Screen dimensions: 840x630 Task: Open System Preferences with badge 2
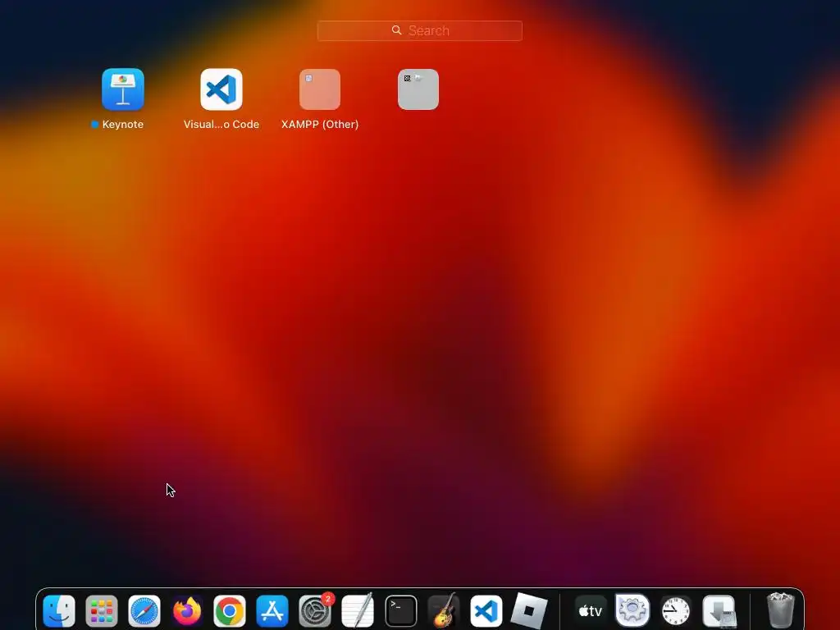(x=315, y=610)
